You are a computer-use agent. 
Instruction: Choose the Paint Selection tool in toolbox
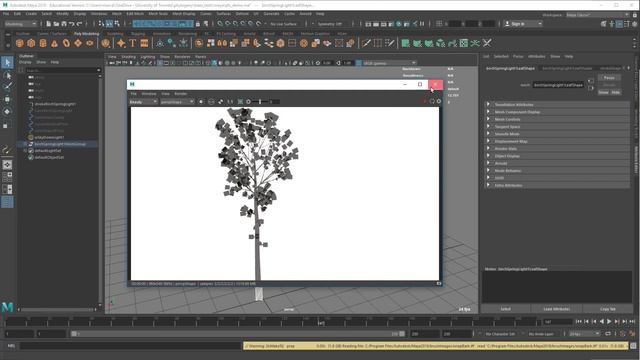[7, 87]
